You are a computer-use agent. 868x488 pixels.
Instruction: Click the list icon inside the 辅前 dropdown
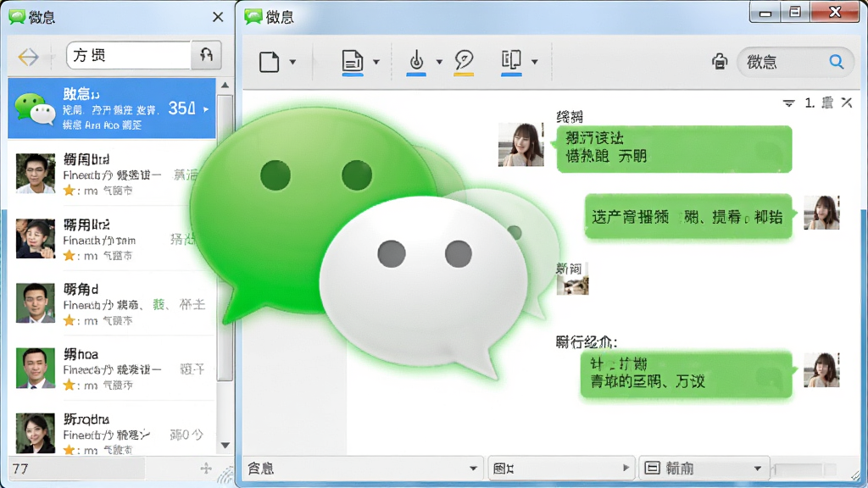(652, 468)
